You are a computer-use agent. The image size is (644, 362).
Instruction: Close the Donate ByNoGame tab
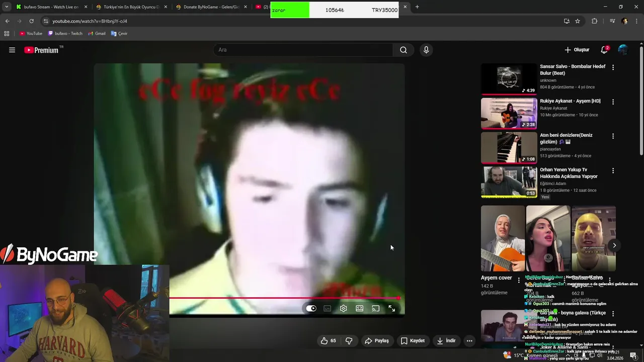click(246, 7)
